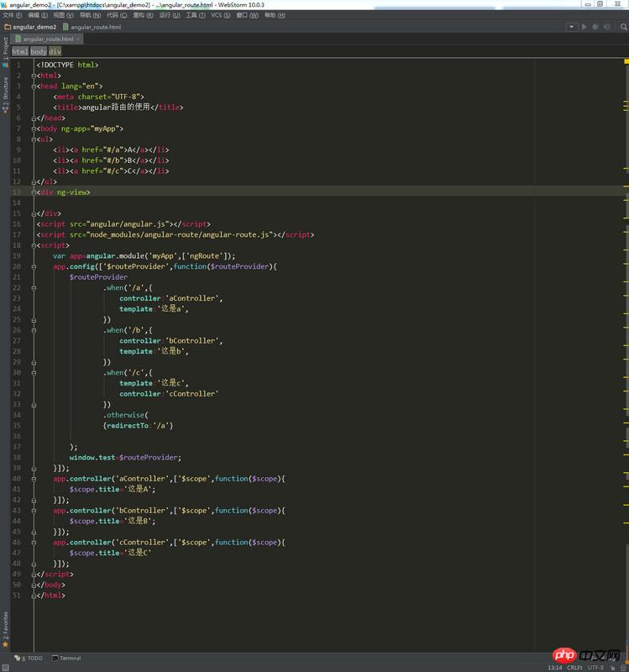Collapse the app.config fold on line 20
The width and height of the screenshot is (629, 672).
pyautogui.click(x=34, y=267)
